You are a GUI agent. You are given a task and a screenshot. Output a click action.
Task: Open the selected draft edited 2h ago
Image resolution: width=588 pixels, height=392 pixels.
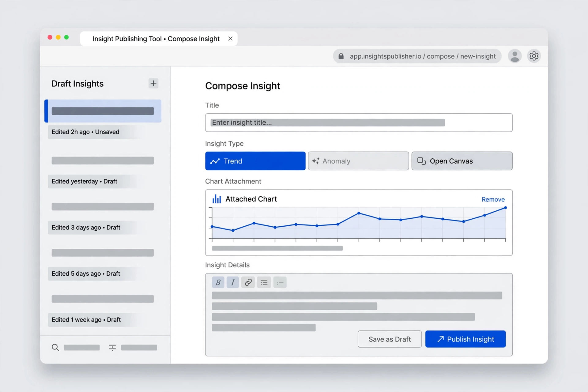tap(103, 111)
